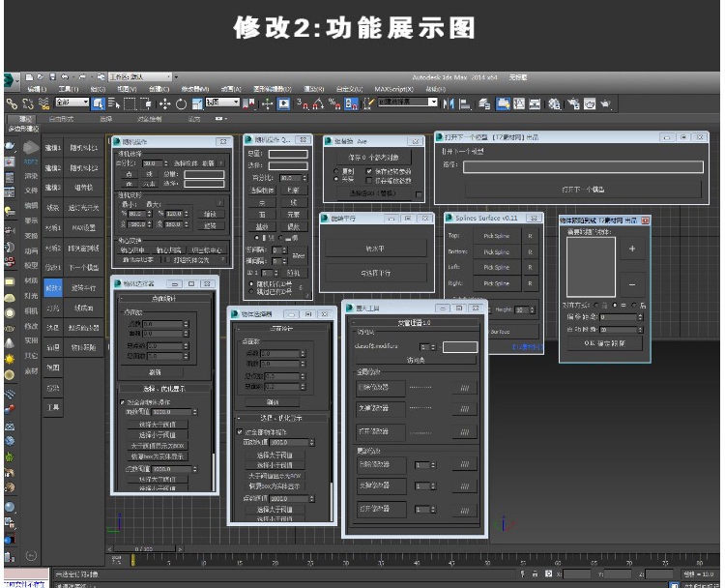Choose the Rectangular Selection Region icon
725x588 pixels.
tap(130, 103)
